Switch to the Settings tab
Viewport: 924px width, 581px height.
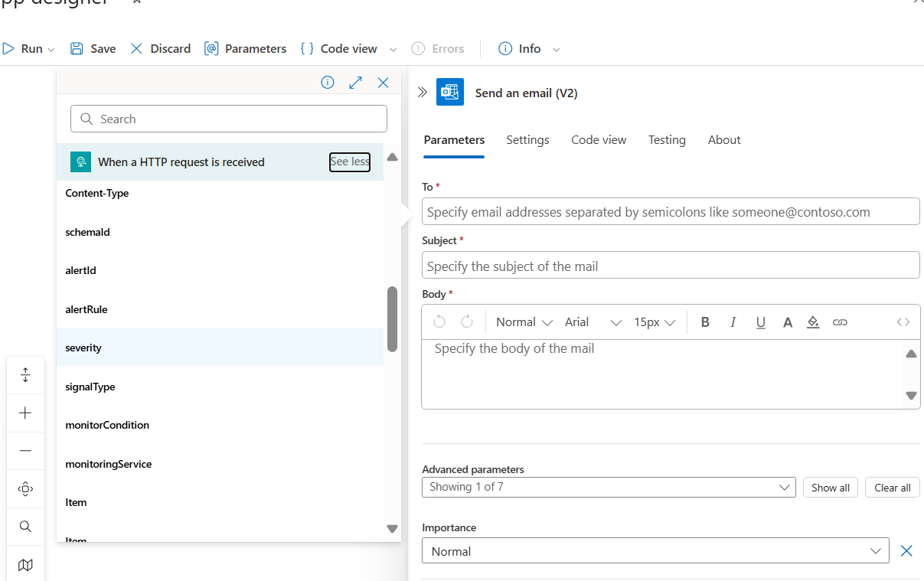pyautogui.click(x=527, y=139)
